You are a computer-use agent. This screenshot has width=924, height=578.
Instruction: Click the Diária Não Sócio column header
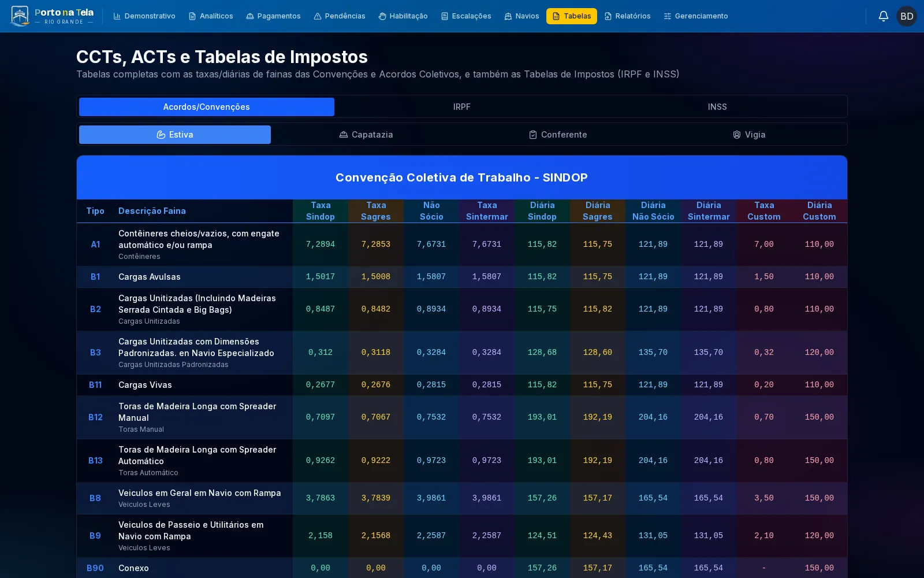[x=653, y=211]
